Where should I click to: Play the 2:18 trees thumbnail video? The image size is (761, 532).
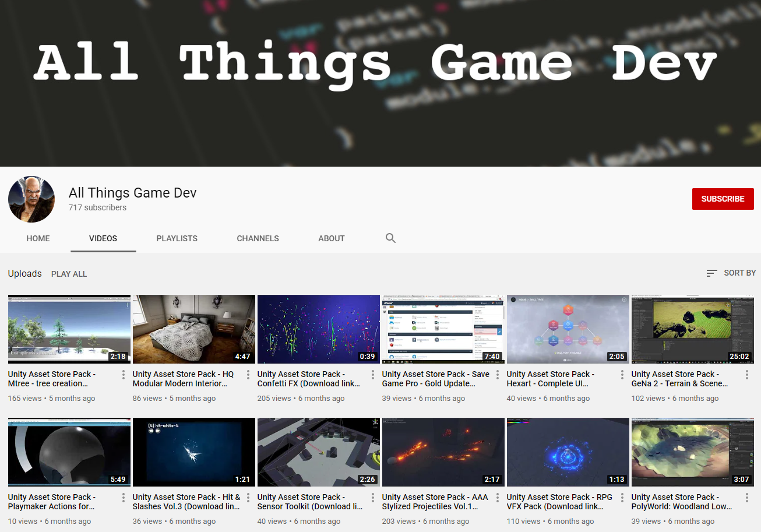click(x=69, y=329)
